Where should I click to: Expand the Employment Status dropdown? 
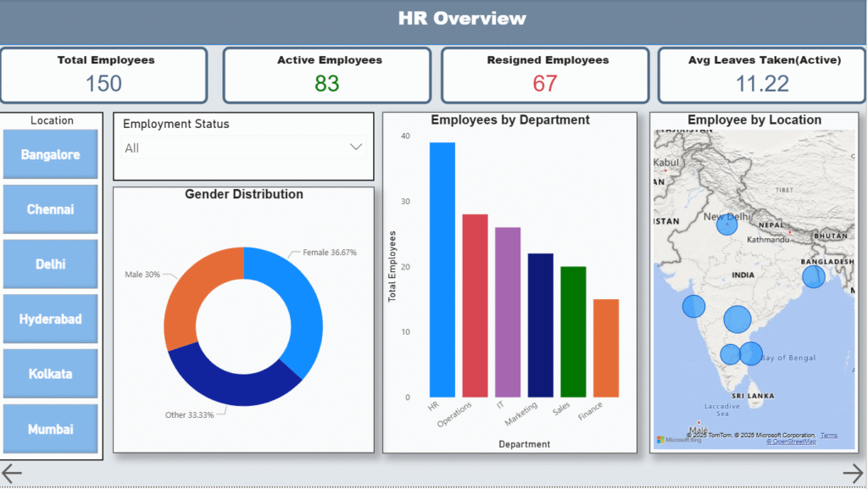pos(243,148)
